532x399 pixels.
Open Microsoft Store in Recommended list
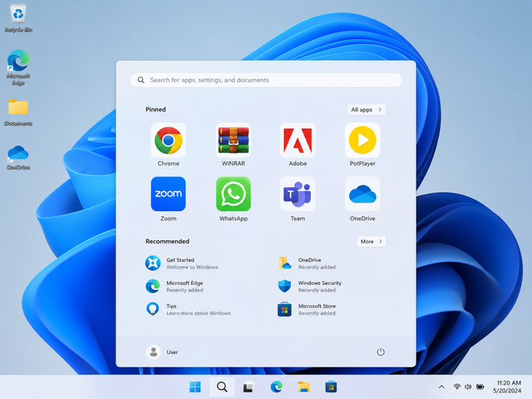click(307, 309)
